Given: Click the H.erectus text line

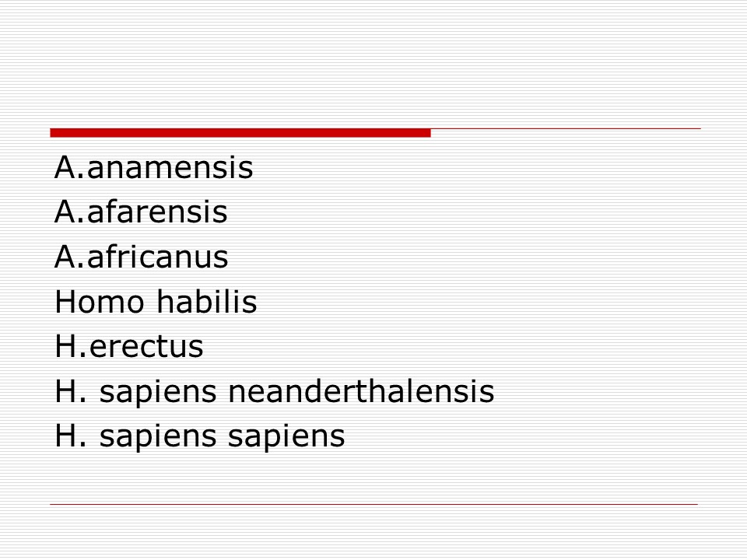Looking at the screenshot, I should click(x=129, y=347).
